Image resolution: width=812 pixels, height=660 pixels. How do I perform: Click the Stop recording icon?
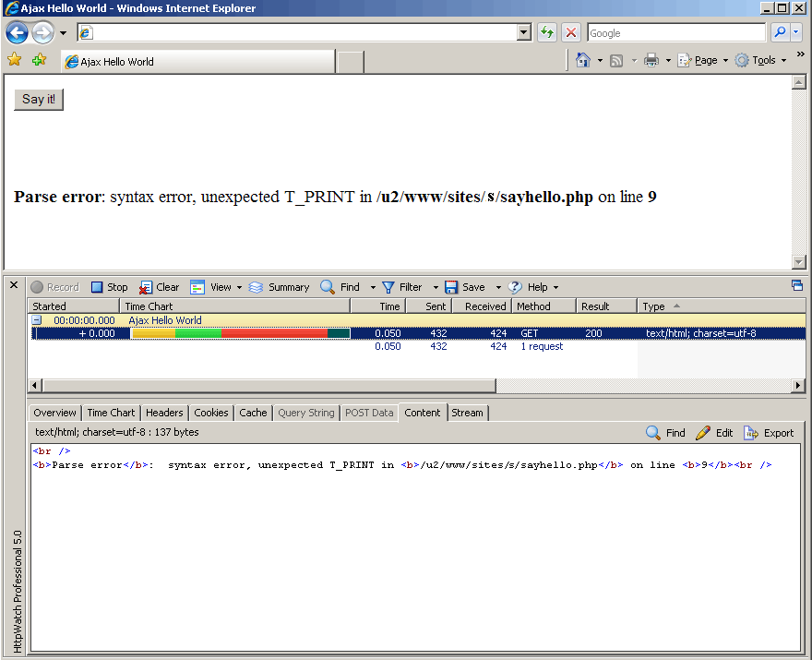[x=97, y=287]
